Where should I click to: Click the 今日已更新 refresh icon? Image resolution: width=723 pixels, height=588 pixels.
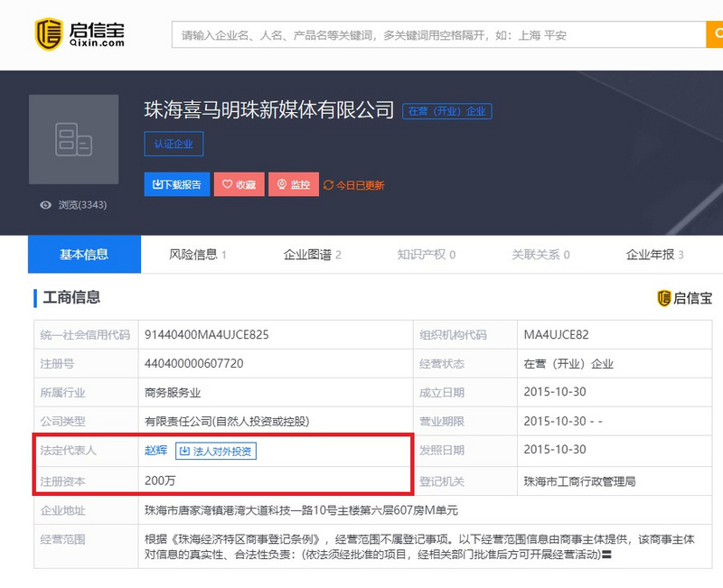coord(328,185)
